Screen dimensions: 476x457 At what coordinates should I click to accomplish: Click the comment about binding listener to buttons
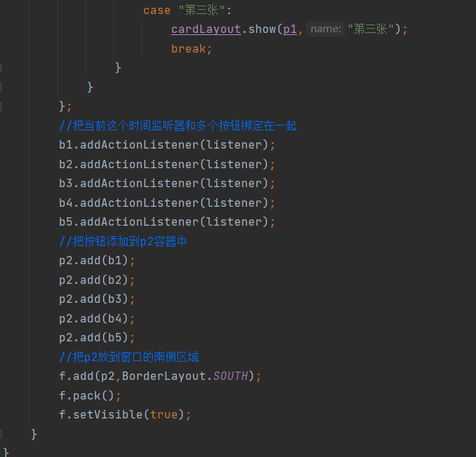(178, 125)
